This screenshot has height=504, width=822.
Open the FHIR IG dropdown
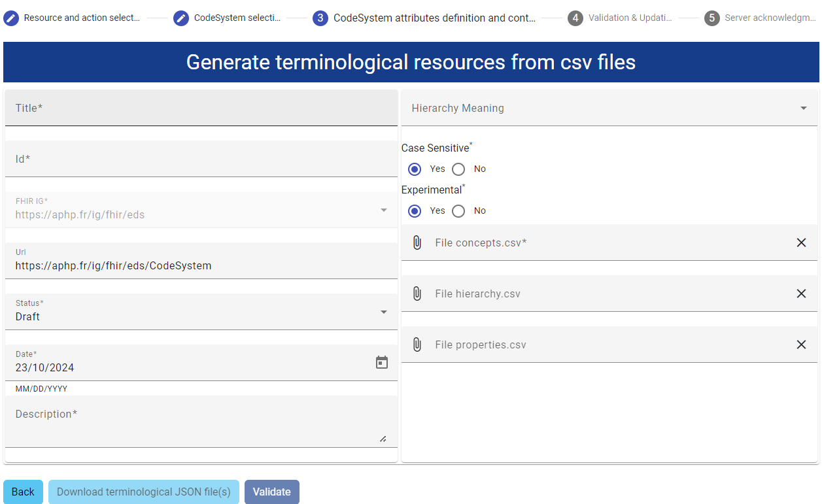point(384,209)
